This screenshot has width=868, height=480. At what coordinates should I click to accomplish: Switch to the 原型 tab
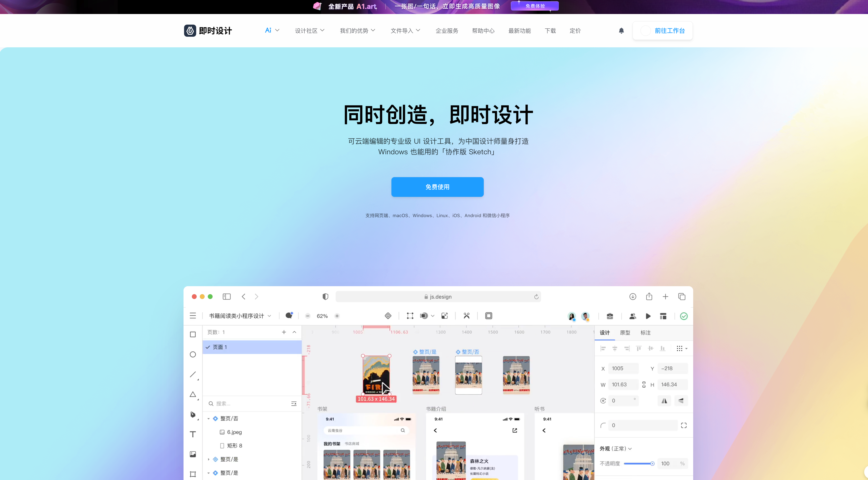pyautogui.click(x=625, y=333)
